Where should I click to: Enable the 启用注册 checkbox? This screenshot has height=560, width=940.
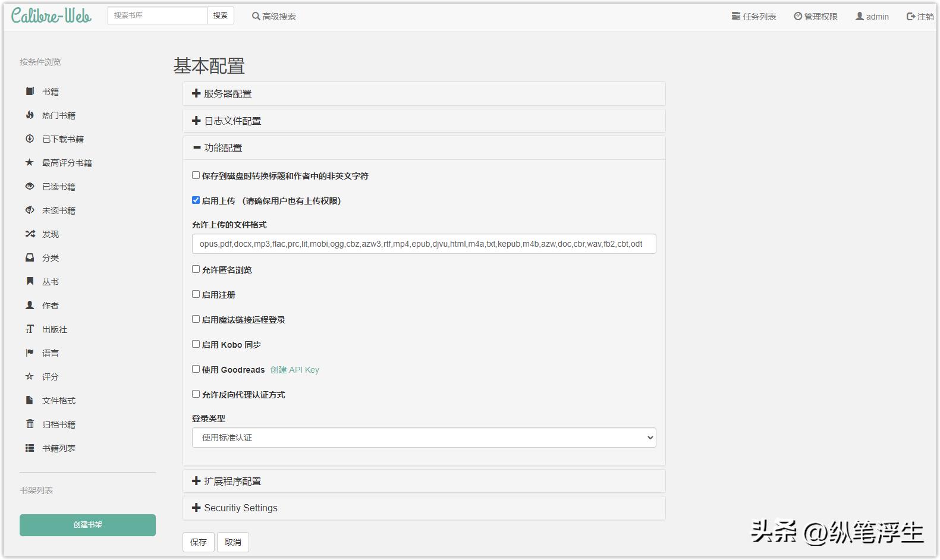click(x=196, y=294)
